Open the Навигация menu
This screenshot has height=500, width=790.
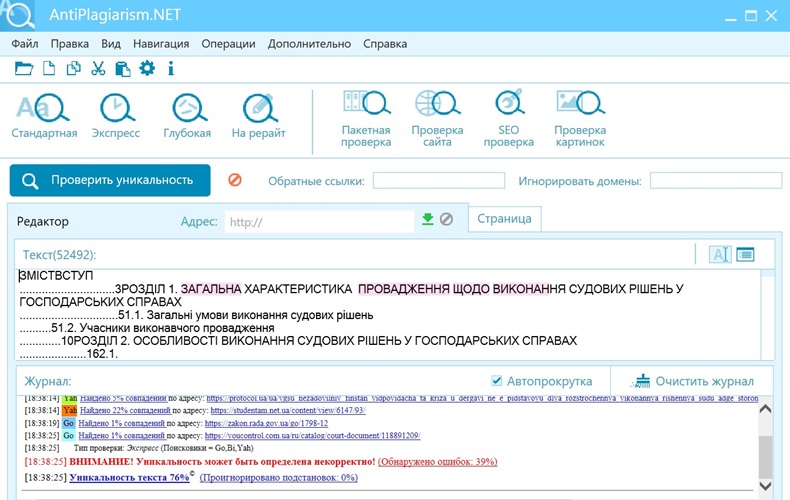click(161, 44)
